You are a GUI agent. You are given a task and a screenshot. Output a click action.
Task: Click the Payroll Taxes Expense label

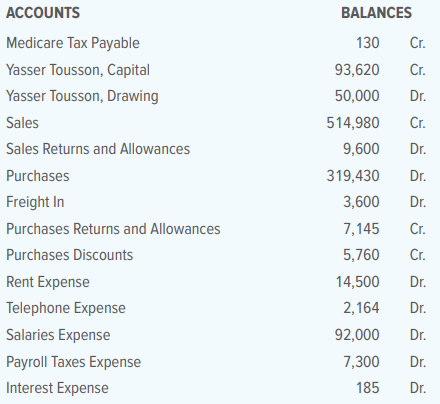(x=73, y=362)
